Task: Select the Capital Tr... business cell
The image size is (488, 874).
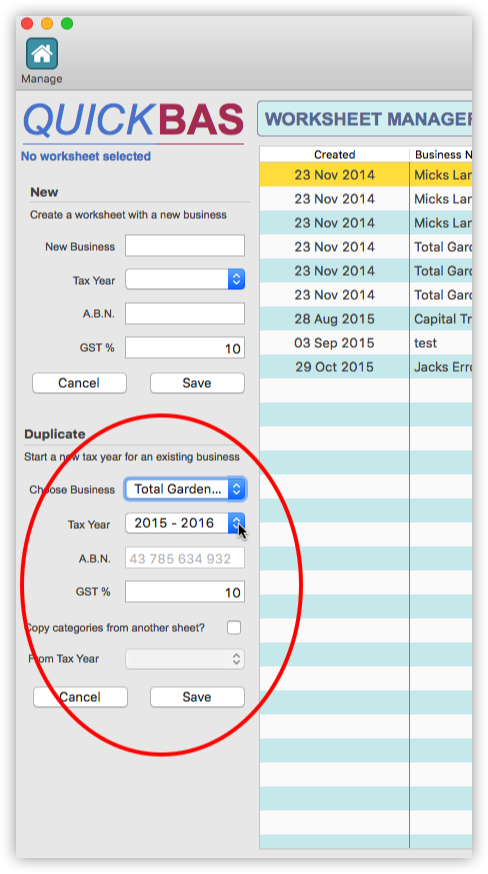Action: point(442,319)
